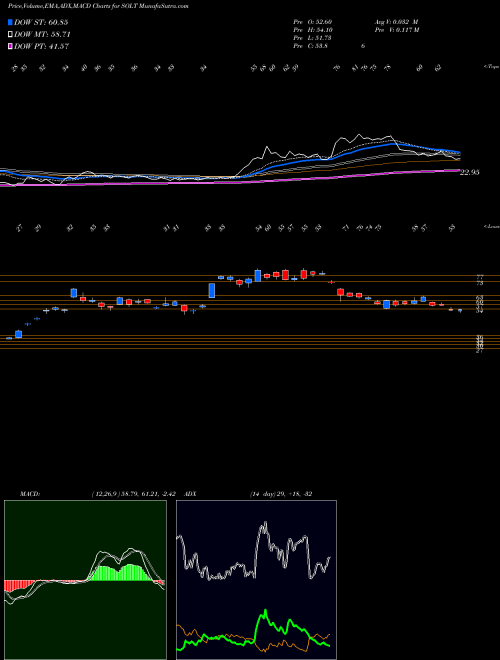500x660 pixels.
Task: Click the ADX (14 day) values text
Action: (x=280, y=494)
